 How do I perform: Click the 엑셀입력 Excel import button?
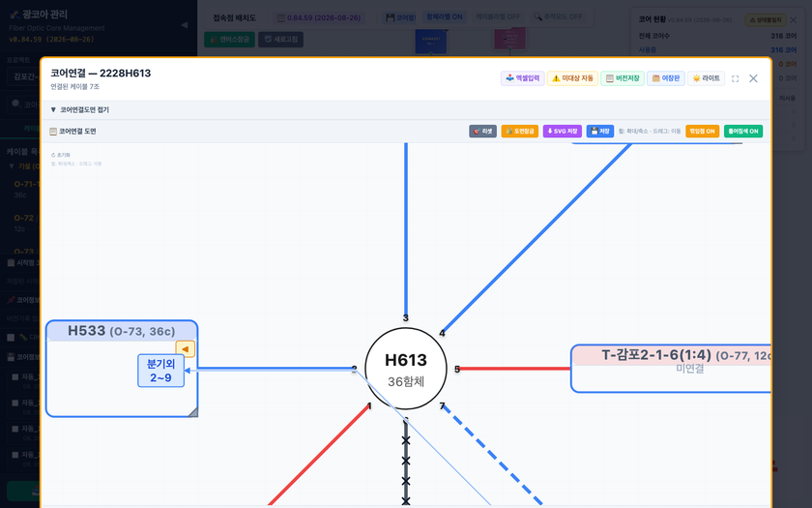pyautogui.click(x=523, y=78)
